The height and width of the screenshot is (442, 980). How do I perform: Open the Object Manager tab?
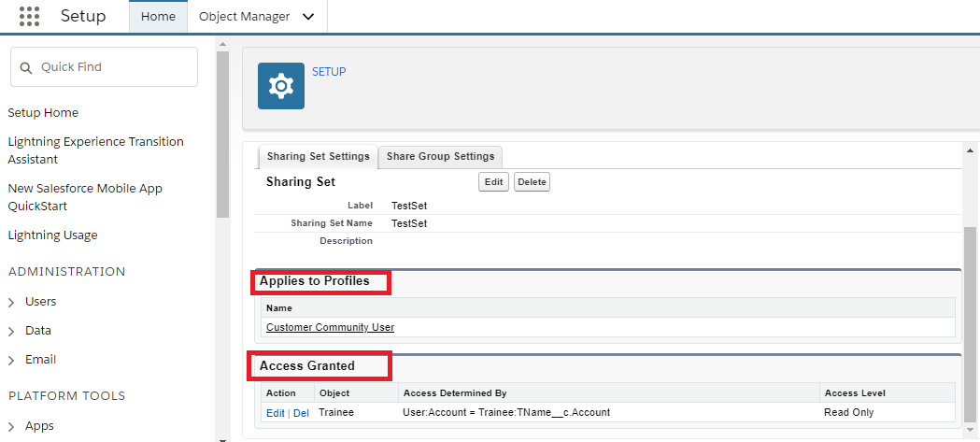click(x=245, y=17)
